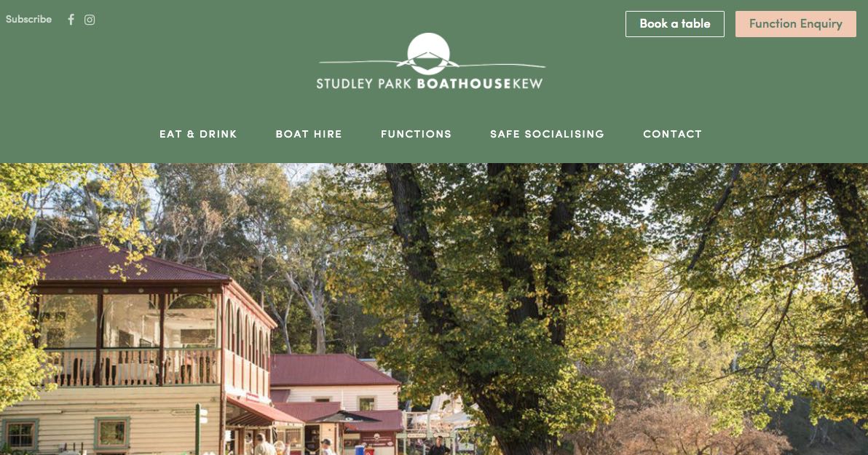Click the Subscribe link
Image resolution: width=868 pixels, height=455 pixels.
29,20
